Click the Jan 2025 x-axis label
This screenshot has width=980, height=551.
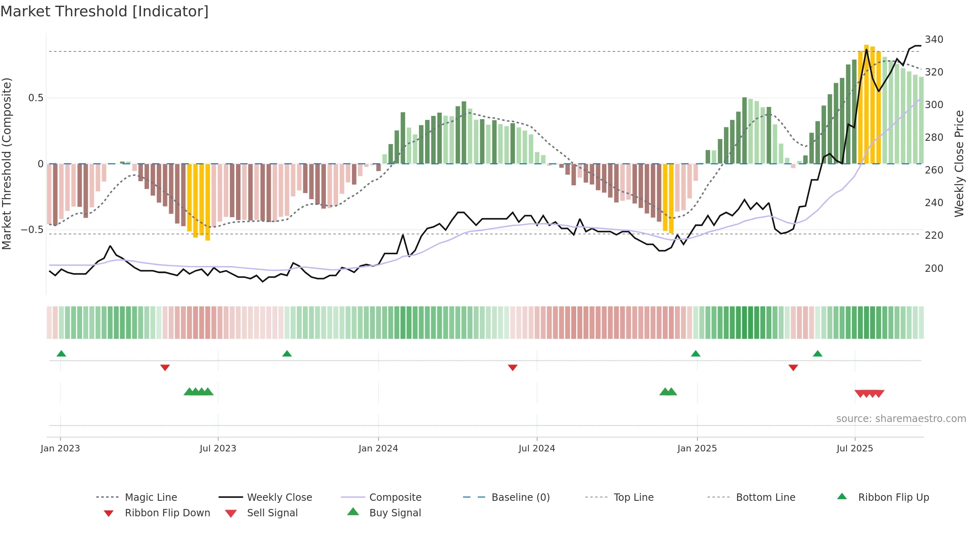click(697, 448)
